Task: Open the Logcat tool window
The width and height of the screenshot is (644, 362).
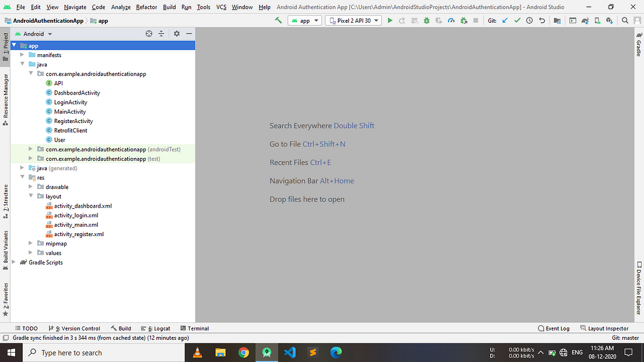Action: click(x=156, y=328)
